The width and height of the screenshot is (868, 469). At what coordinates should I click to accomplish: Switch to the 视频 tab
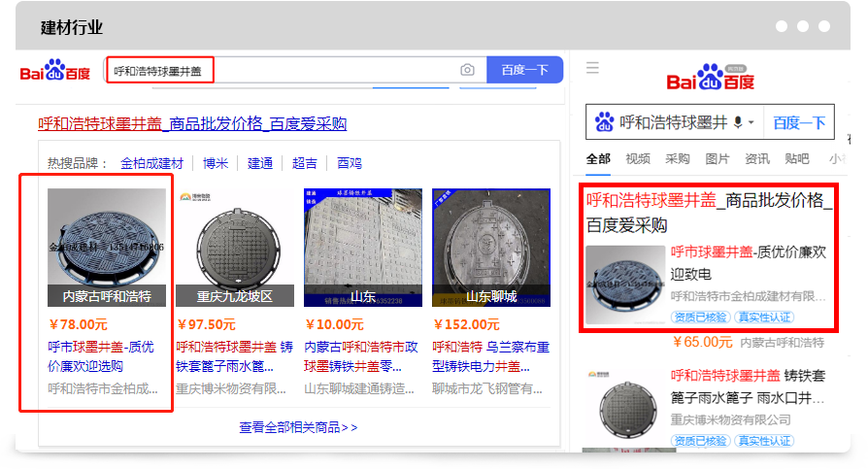tap(638, 158)
